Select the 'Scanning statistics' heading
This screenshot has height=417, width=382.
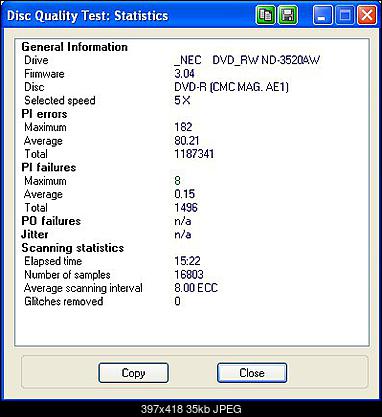click(73, 248)
